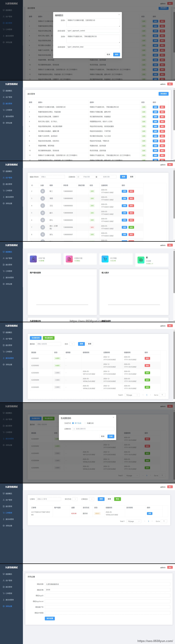Click the 昵称/手机号 search input
175x644 pixels.
(52, 177)
